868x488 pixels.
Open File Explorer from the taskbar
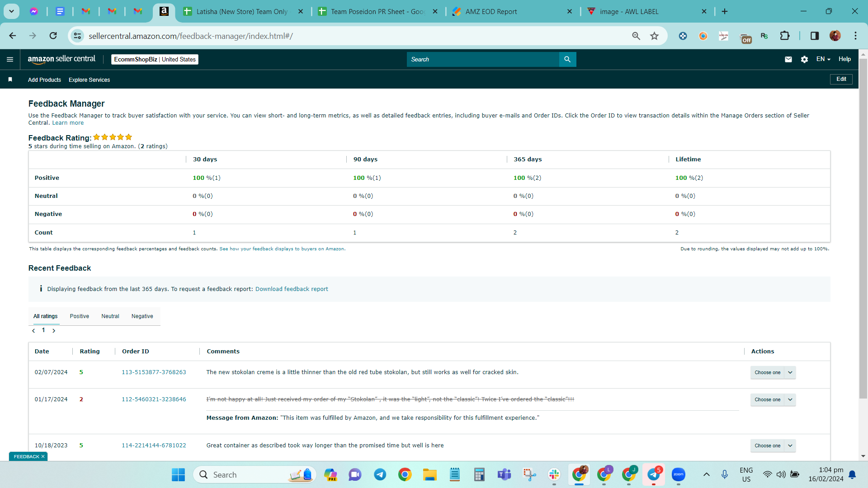[429, 474]
